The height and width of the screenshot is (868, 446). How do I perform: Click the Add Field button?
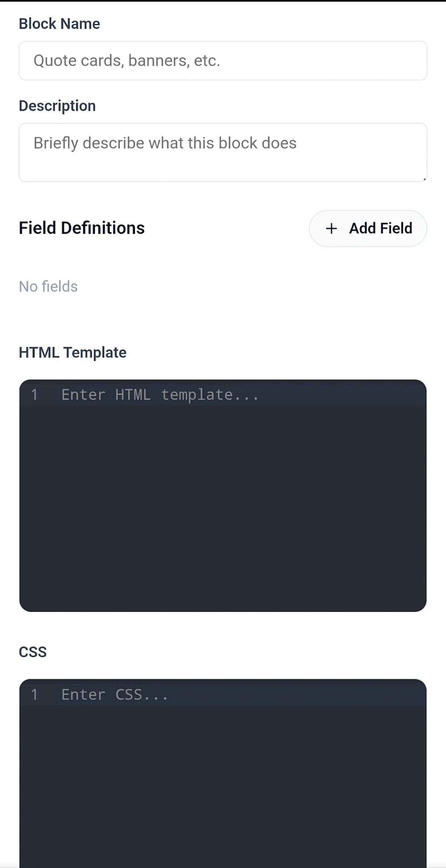(368, 228)
